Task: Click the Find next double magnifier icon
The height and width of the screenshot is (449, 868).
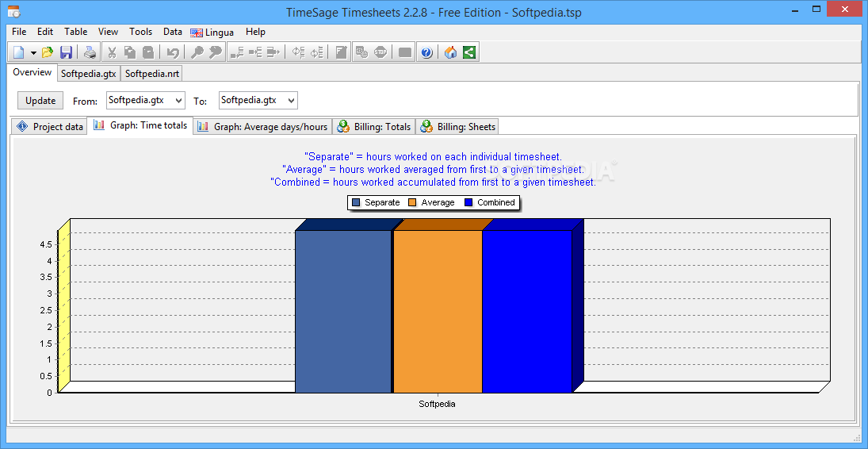Action: pos(215,52)
